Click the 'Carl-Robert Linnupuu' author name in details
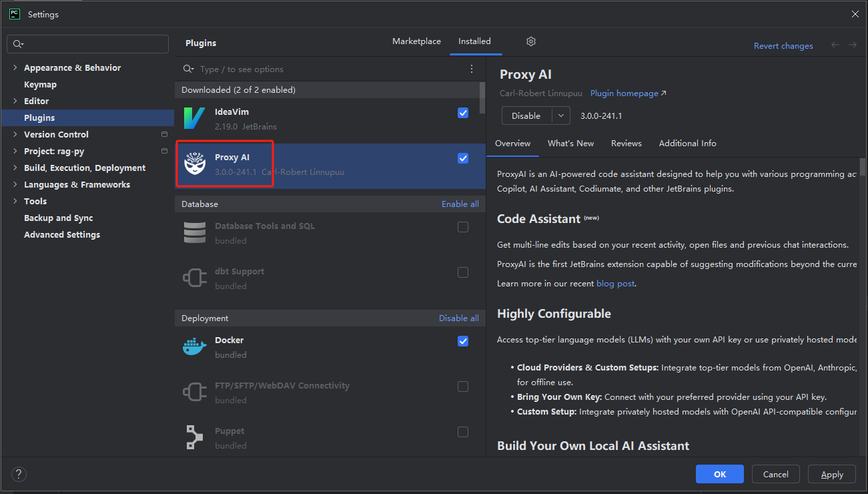Viewport: 868px width, 494px height. pyautogui.click(x=541, y=93)
